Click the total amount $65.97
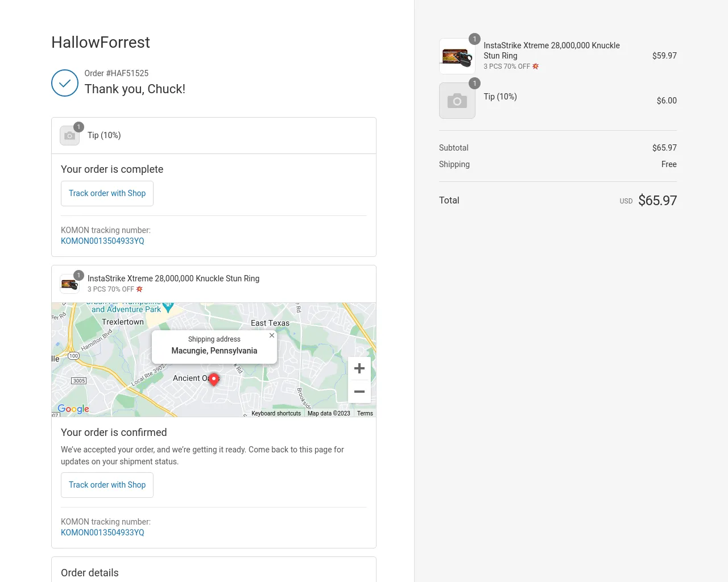This screenshot has height=582, width=728. (x=657, y=201)
